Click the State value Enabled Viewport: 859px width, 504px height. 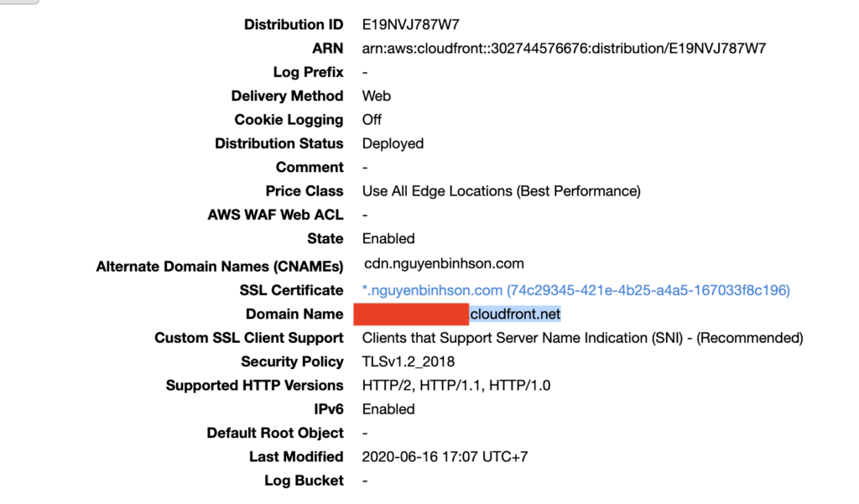click(388, 239)
